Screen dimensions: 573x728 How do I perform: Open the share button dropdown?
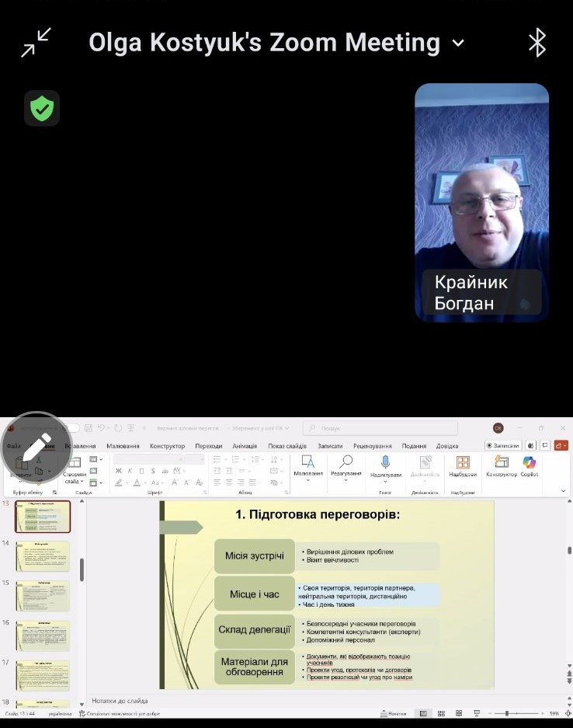tap(561, 445)
